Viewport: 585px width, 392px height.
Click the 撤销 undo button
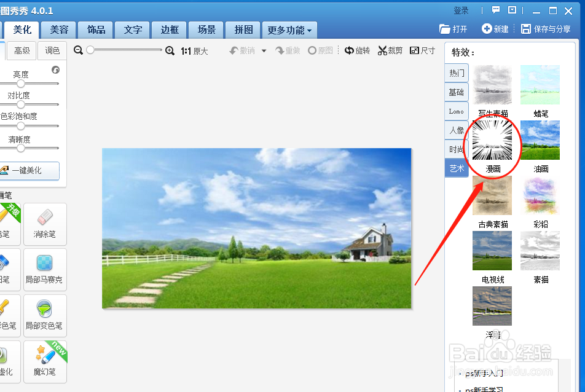click(x=242, y=51)
